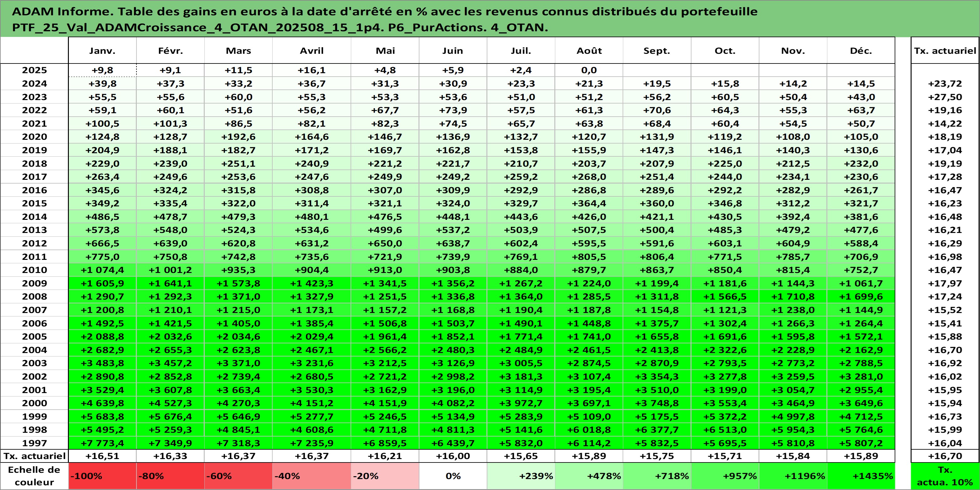
Task: Select cell +1 710,8 in the 2008 row
Action: pyautogui.click(x=793, y=296)
